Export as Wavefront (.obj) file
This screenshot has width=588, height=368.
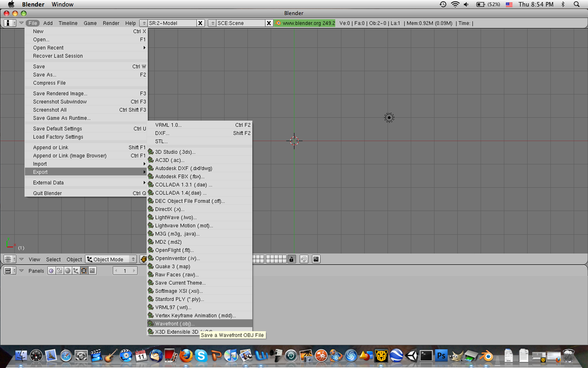pyautogui.click(x=175, y=324)
